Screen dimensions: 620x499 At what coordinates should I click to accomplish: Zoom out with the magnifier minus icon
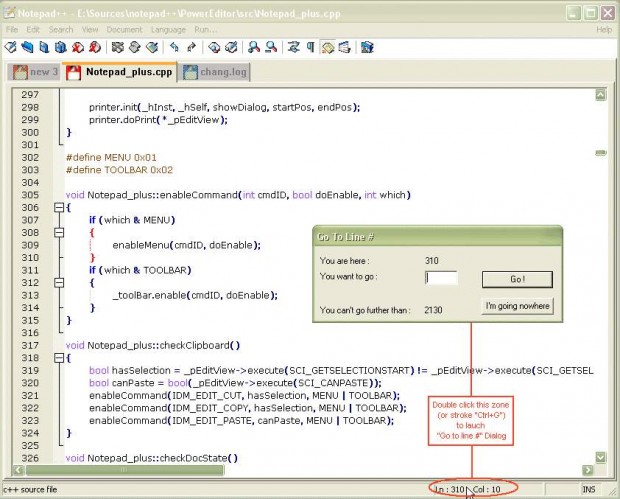click(271, 47)
